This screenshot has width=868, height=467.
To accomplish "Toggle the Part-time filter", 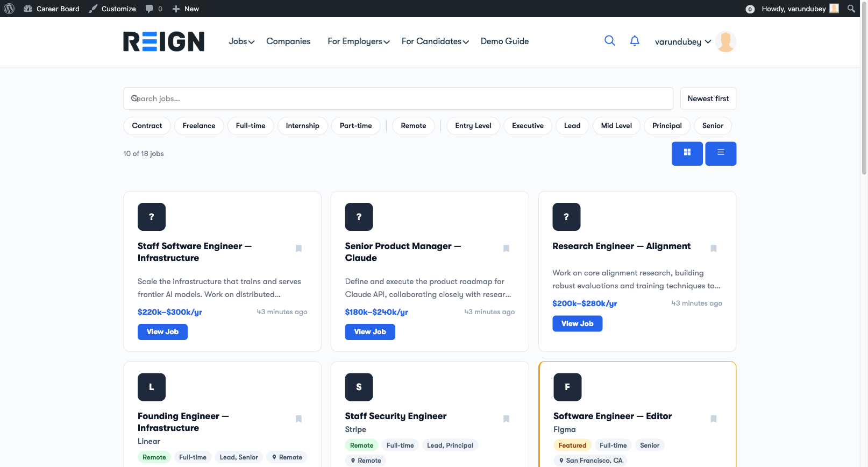I will pyautogui.click(x=356, y=126).
